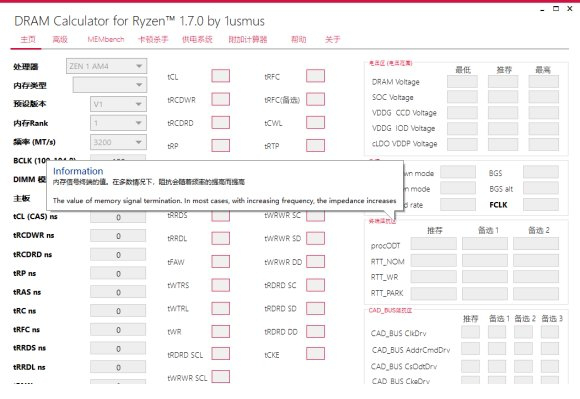The width and height of the screenshot is (580, 399).
Task: Select the tWRWR SCL result box
Action: (220, 377)
